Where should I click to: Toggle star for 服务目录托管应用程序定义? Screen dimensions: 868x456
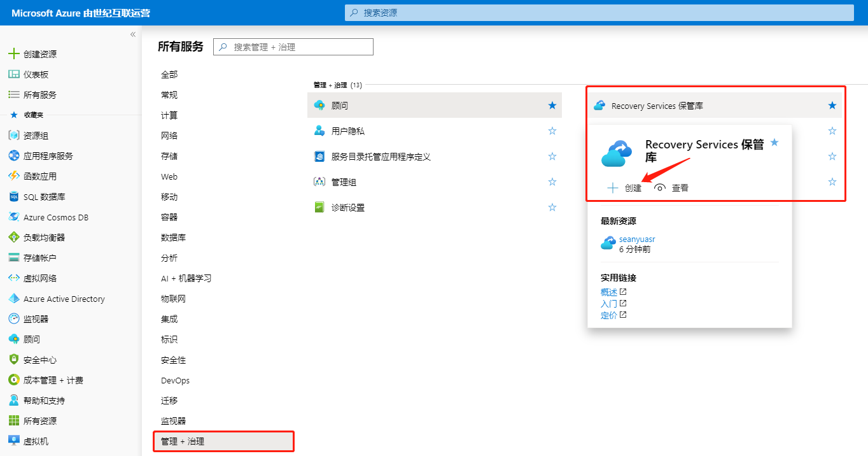click(x=552, y=156)
